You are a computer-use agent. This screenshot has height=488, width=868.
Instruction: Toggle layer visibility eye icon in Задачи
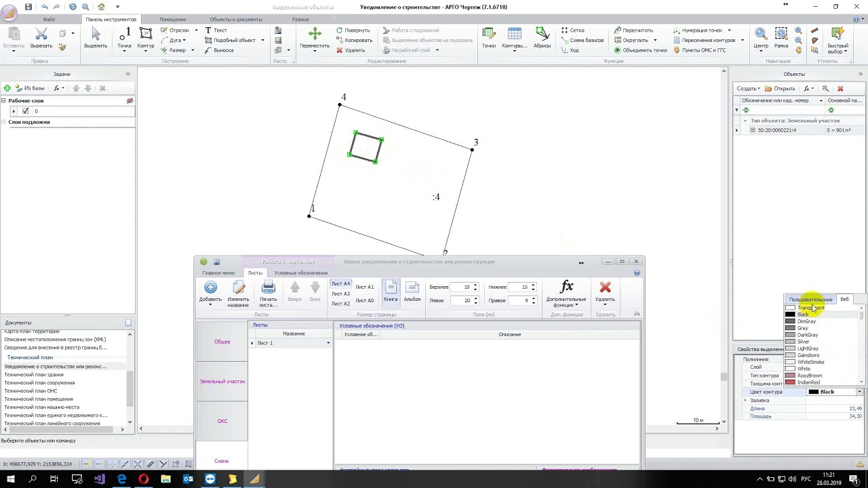(x=130, y=101)
